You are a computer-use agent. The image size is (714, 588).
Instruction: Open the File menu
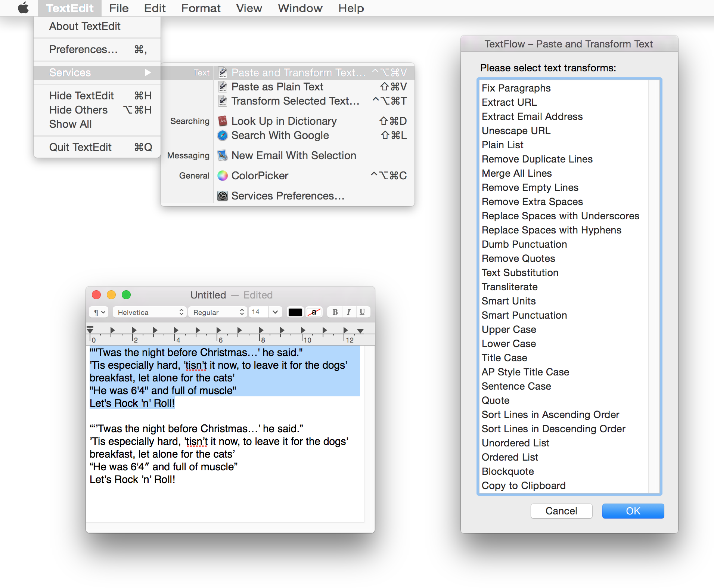[x=119, y=8]
